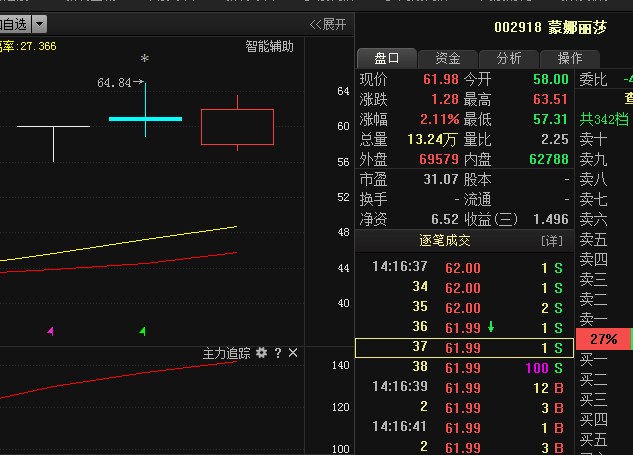633x455 pixels.
Task: Select the trade row with volume 100
Action: [x=464, y=367]
